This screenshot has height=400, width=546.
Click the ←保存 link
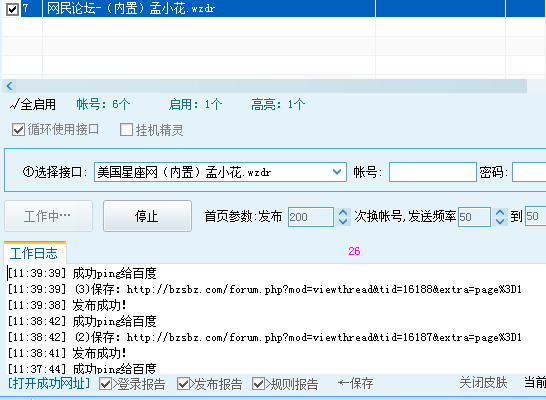[x=355, y=384]
